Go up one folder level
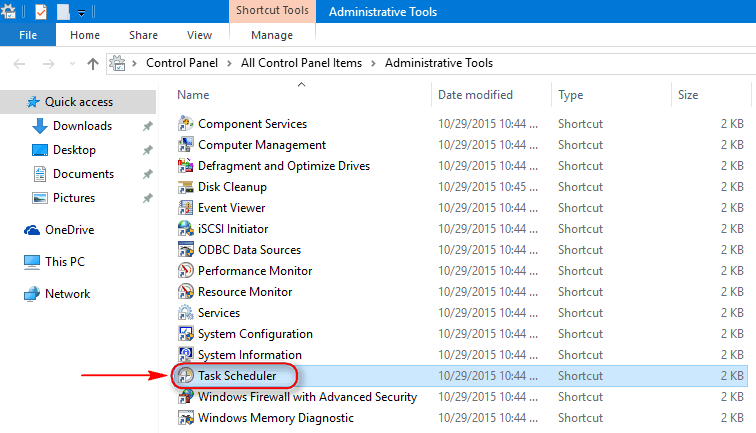Screen dimensions: 756x433 click(93, 64)
